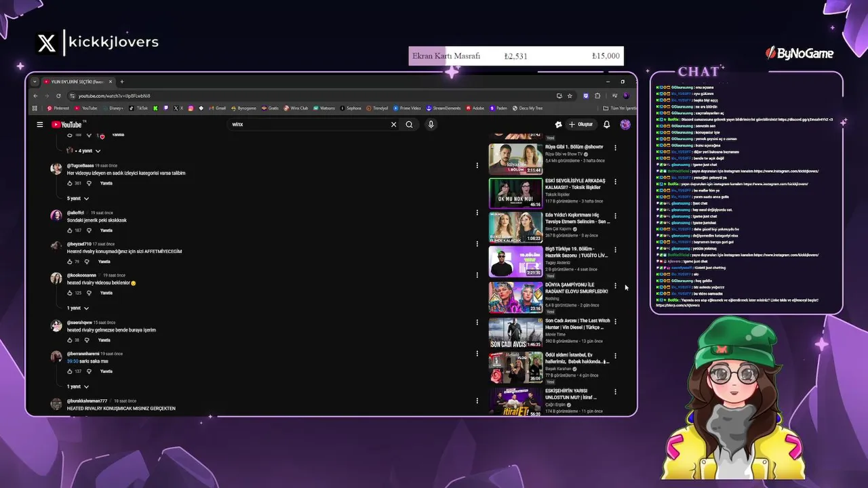
Task: Click the 'Ekran Kartı Masrafı' goal bar
Action: 516,56
